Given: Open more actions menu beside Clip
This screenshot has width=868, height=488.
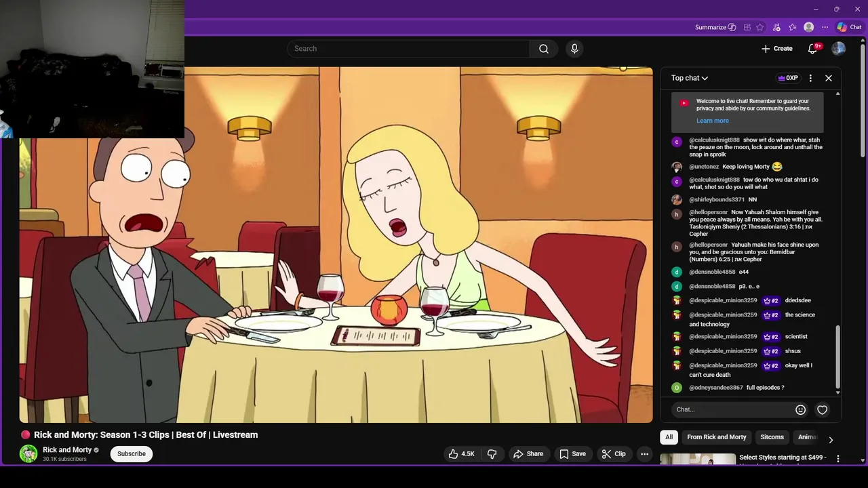Looking at the screenshot, I should point(645,454).
